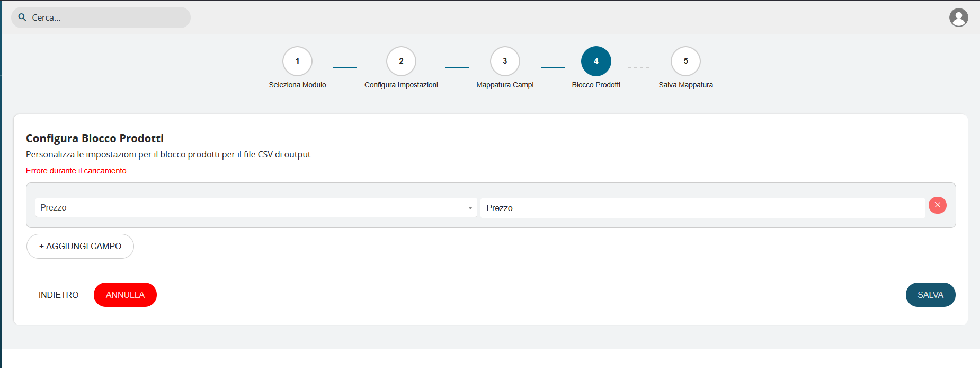Select the step 3 circle
Image resolution: width=980 pixels, height=368 pixels.
pos(504,61)
